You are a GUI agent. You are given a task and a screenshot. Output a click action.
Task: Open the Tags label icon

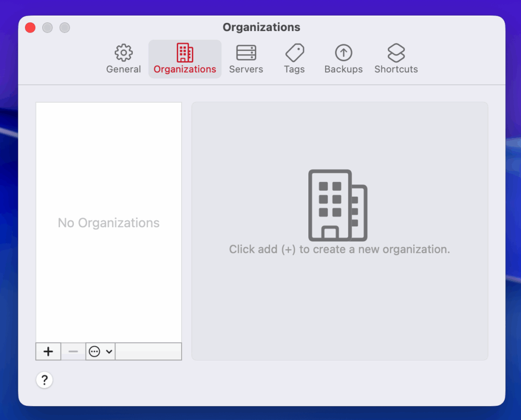(x=295, y=52)
